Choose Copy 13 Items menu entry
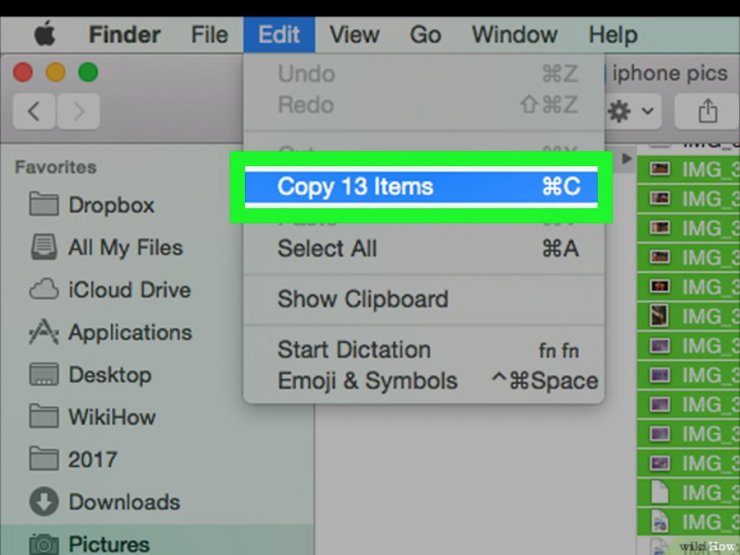 tap(421, 186)
